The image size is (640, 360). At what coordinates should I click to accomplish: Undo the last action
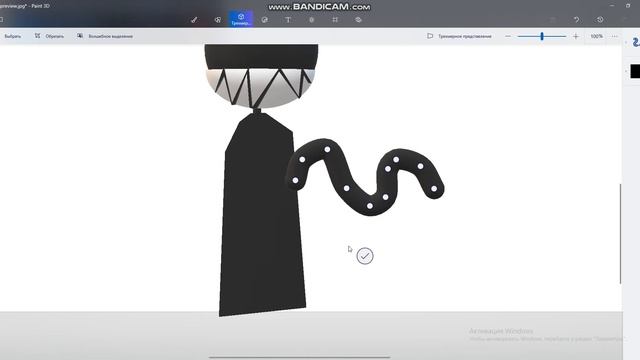point(576,20)
